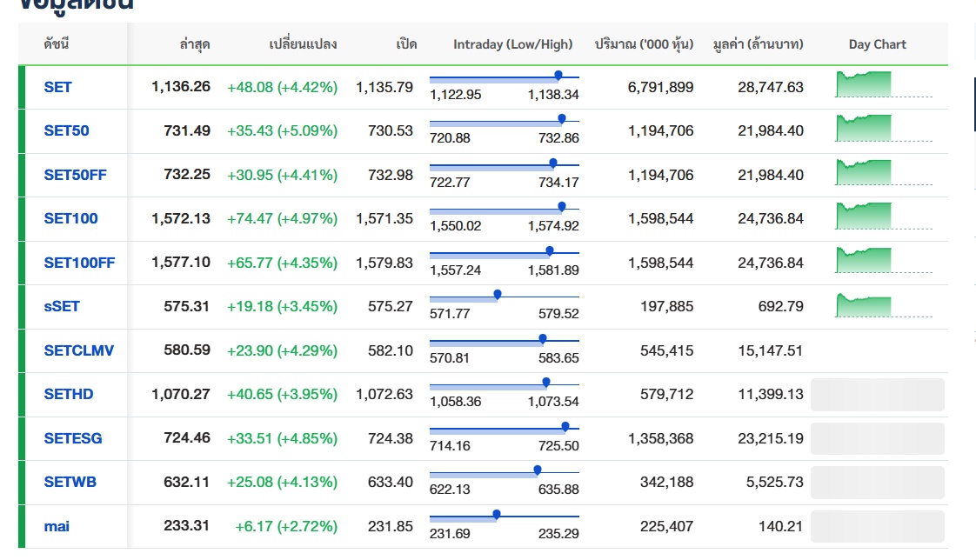Open the SET100FF index link

coord(80,263)
